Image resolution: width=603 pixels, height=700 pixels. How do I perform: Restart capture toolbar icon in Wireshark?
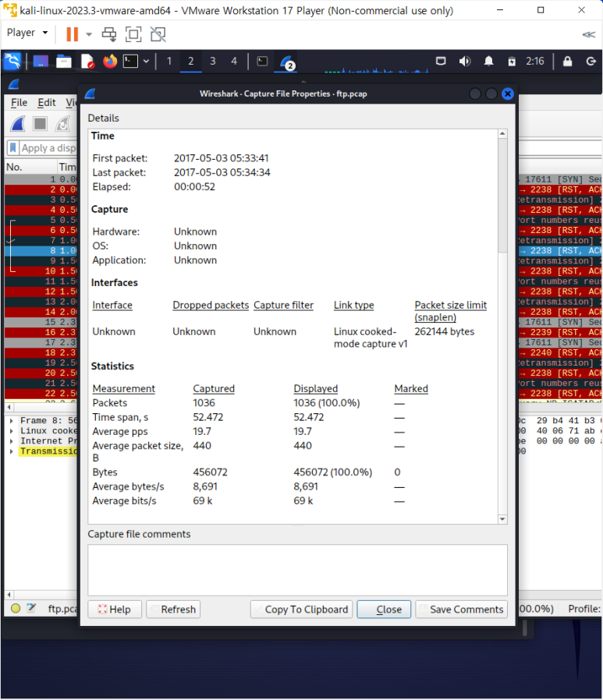pyautogui.click(x=62, y=124)
